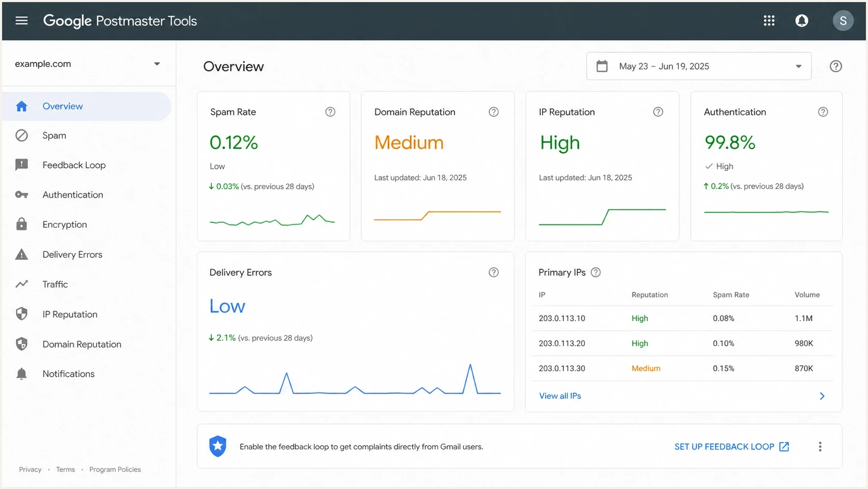The height and width of the screenshot is (489, 868).
Task: Show Spam Rate help tooltip
Action: coord(330,112)
